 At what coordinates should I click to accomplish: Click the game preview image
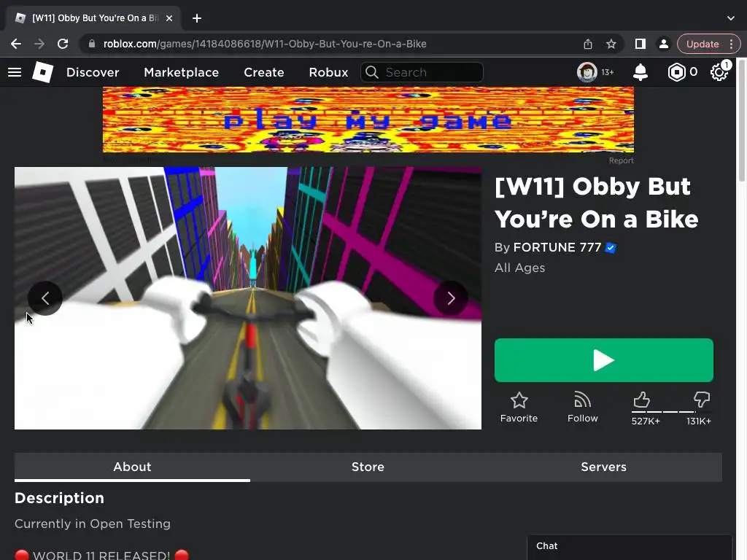(x=248, y=298)
